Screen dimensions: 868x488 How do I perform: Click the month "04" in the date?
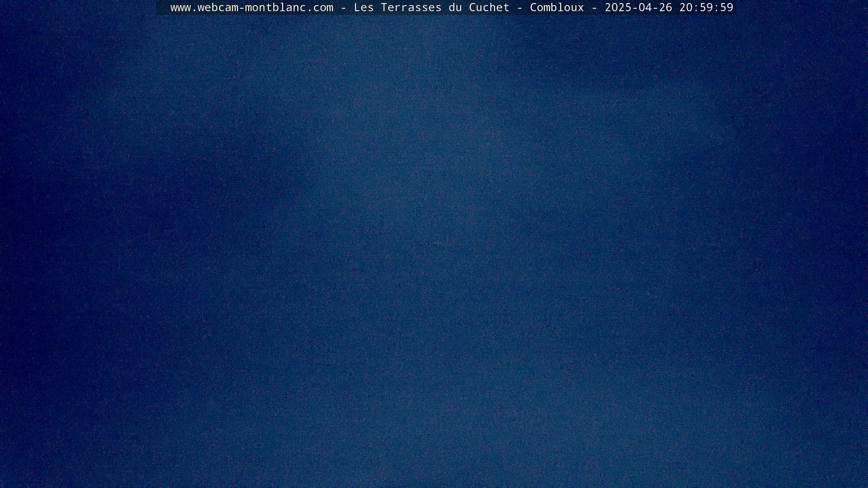tap(645, 7)
